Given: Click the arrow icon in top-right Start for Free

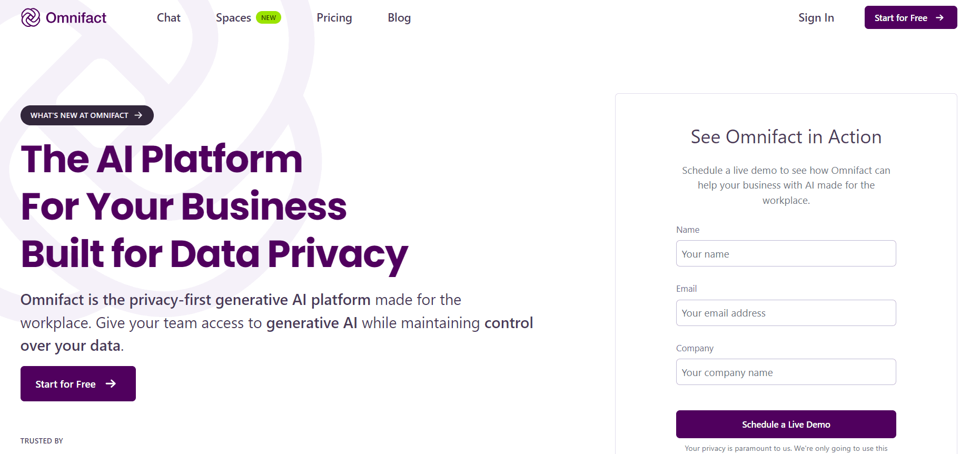Looking at the screenshot, I should click(940, 17).
